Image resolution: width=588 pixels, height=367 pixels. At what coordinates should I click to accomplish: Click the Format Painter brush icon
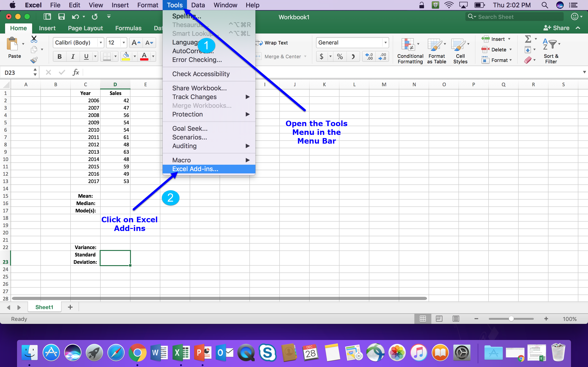point(34,60)
